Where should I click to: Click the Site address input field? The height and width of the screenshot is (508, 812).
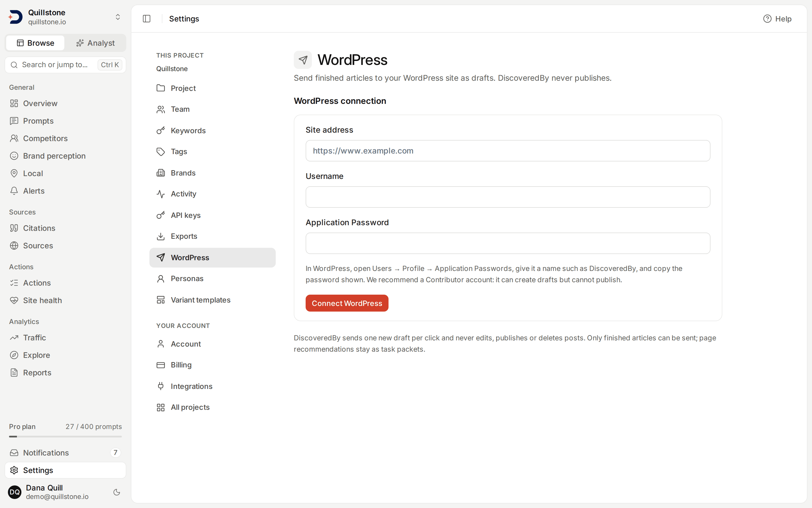508,151
